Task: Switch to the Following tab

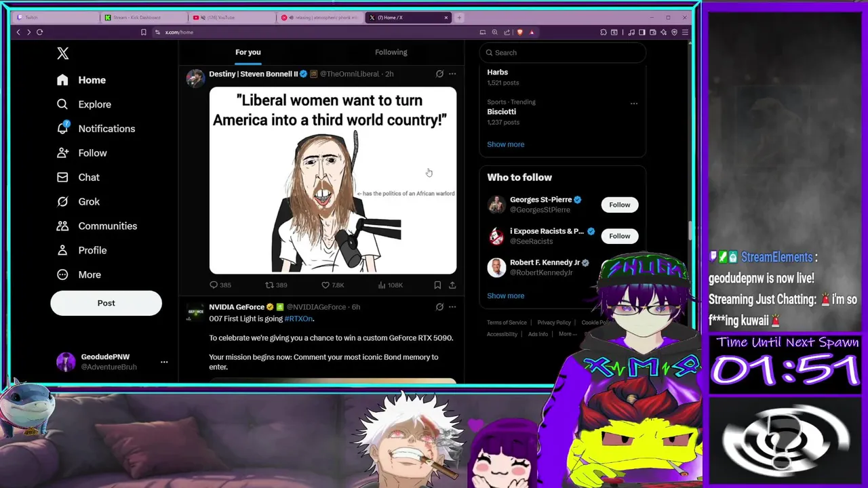Action: pyautogui.click(x=391, y=52)
